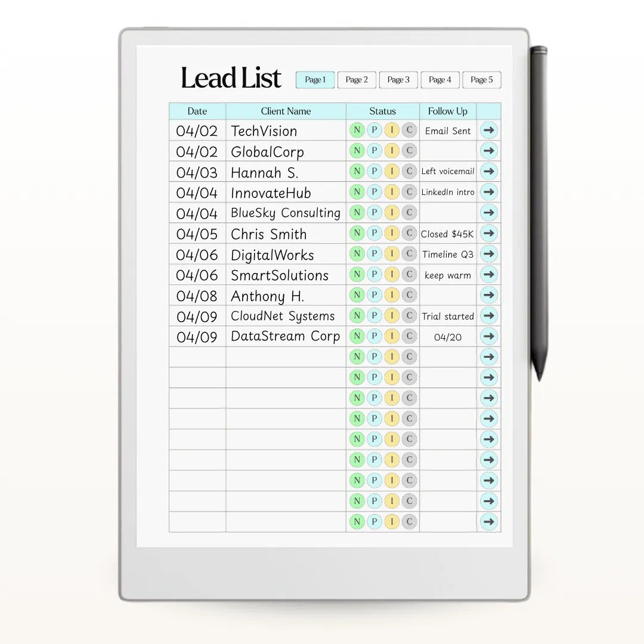Select the 04/20 follow-up date
The width and height of the screenshot is (644, 644).
pos(448,337)
